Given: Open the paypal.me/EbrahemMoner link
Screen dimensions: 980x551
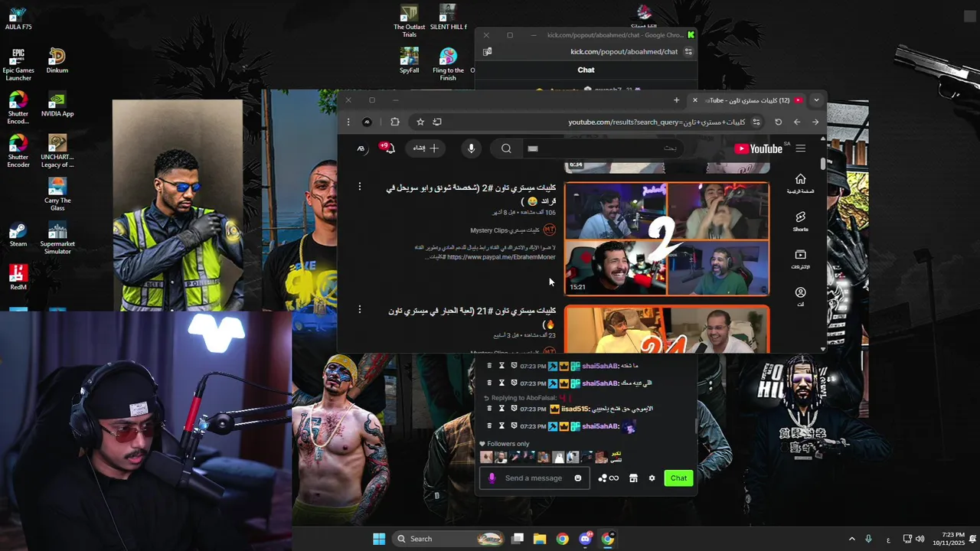Looking at the screenshot, I should [501, 257].
